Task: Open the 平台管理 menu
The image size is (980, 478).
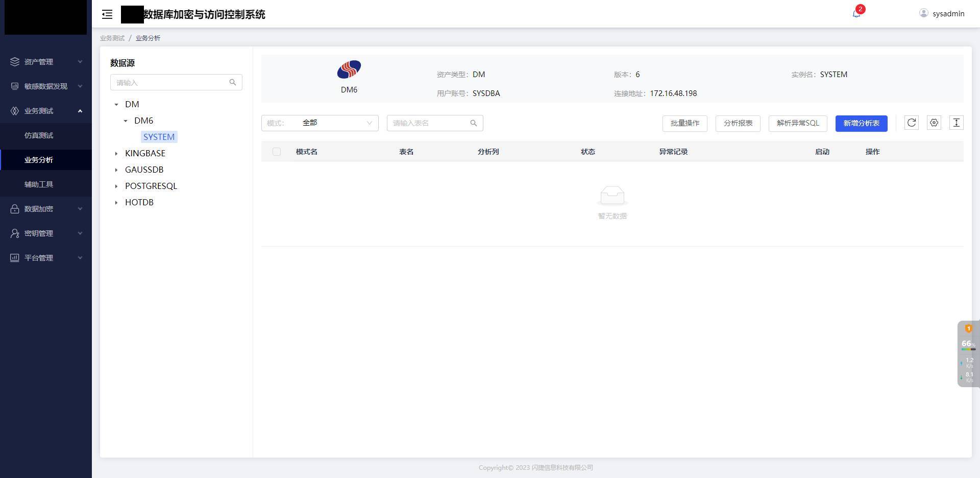Action: tap(46, 258)
